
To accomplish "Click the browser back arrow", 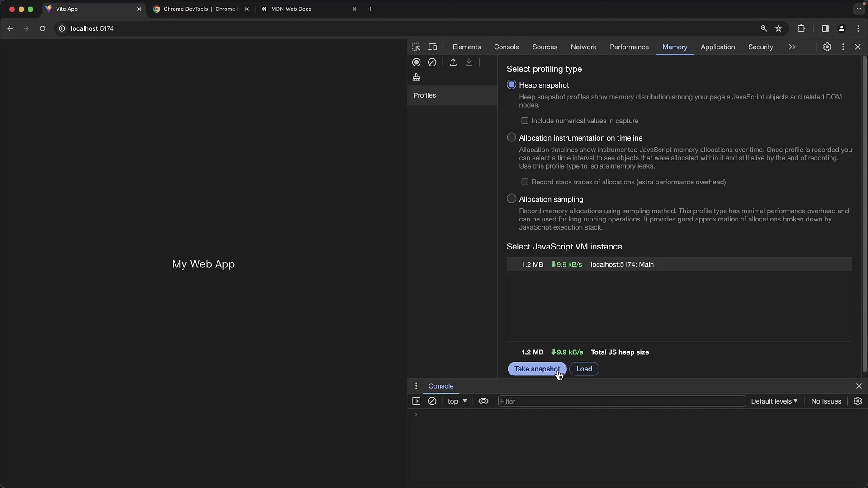I will pyautogui.click(x=10, y=28).
